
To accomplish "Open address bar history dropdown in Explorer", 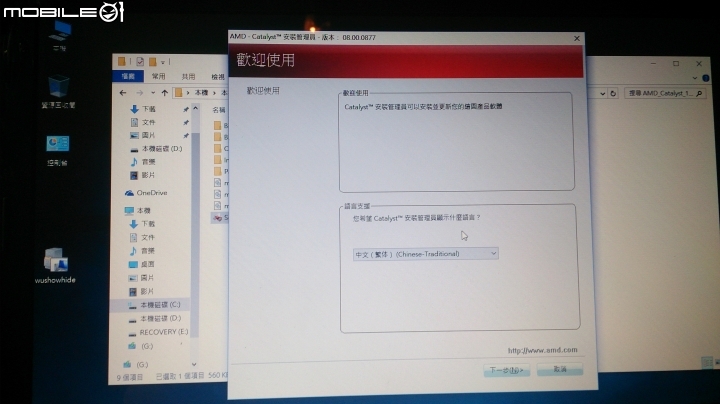I will pos(602,94).
